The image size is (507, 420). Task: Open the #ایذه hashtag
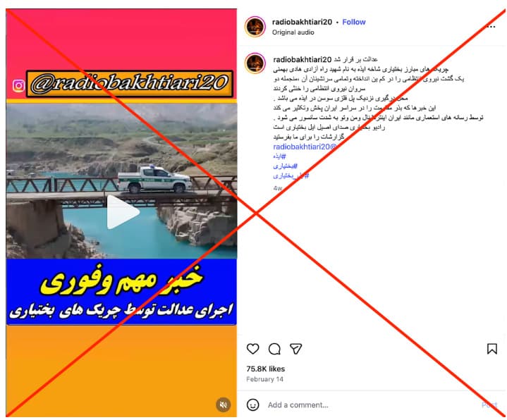coord(279,156)
